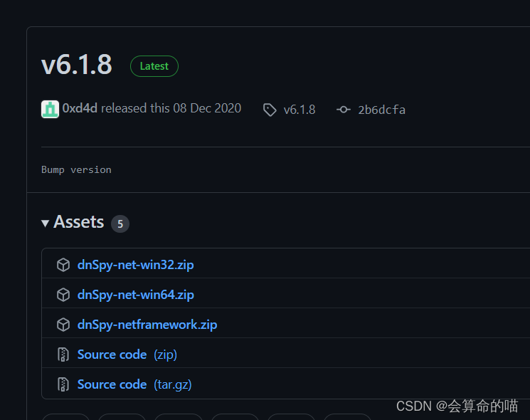
Task: Download Source code (tar.gz)
Action: (134, 384)
